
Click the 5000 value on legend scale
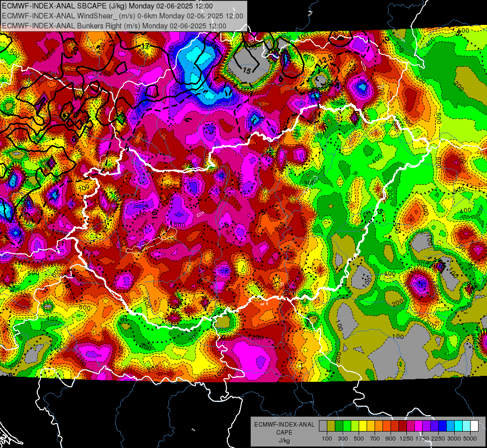470,439
